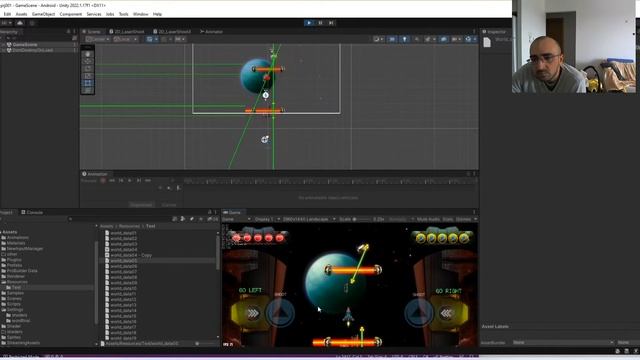
Task: Toggle grid snapping in the Scene toolbar
Action: (150, 39)
